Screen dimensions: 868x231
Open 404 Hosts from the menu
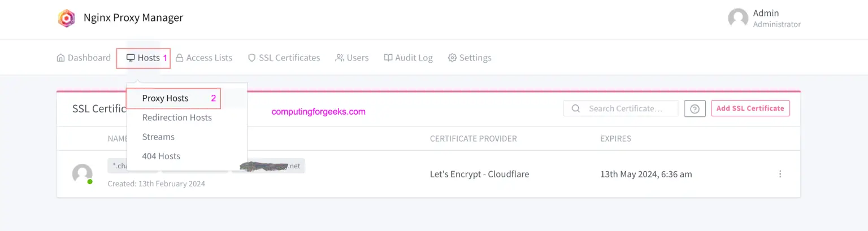161,156
